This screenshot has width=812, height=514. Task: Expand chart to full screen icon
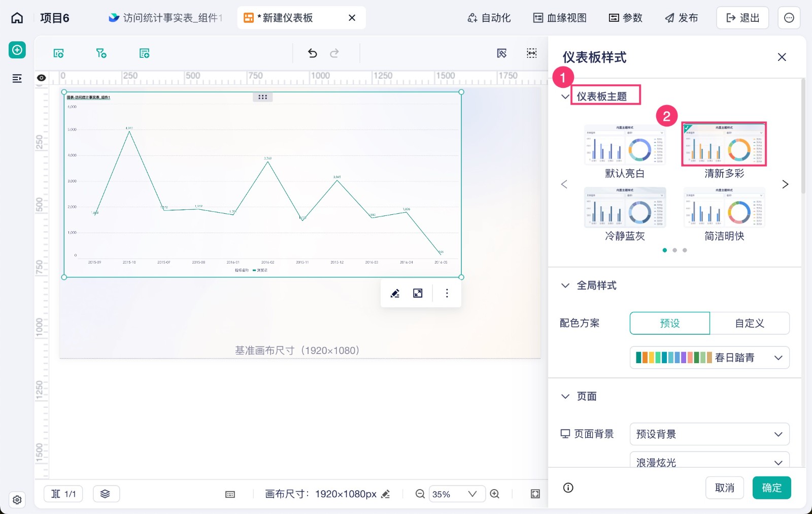click(x=418, y=293)
